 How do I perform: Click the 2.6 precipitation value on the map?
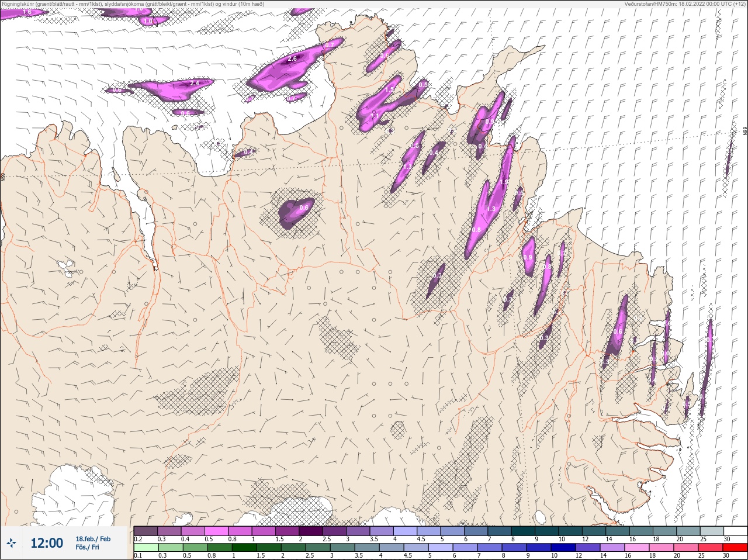[293, 59]
